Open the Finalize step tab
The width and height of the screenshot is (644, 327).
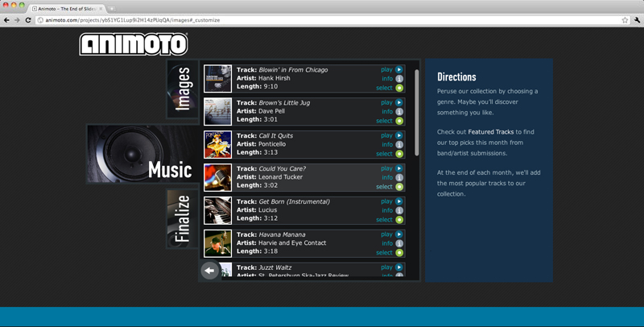(183, 218)
